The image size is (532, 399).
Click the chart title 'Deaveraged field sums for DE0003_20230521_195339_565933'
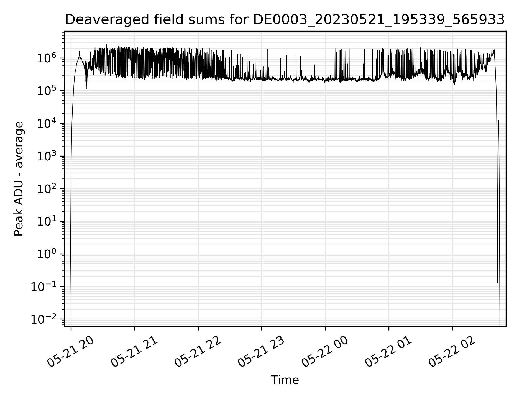pyautogui.click(x=285, y=20)
